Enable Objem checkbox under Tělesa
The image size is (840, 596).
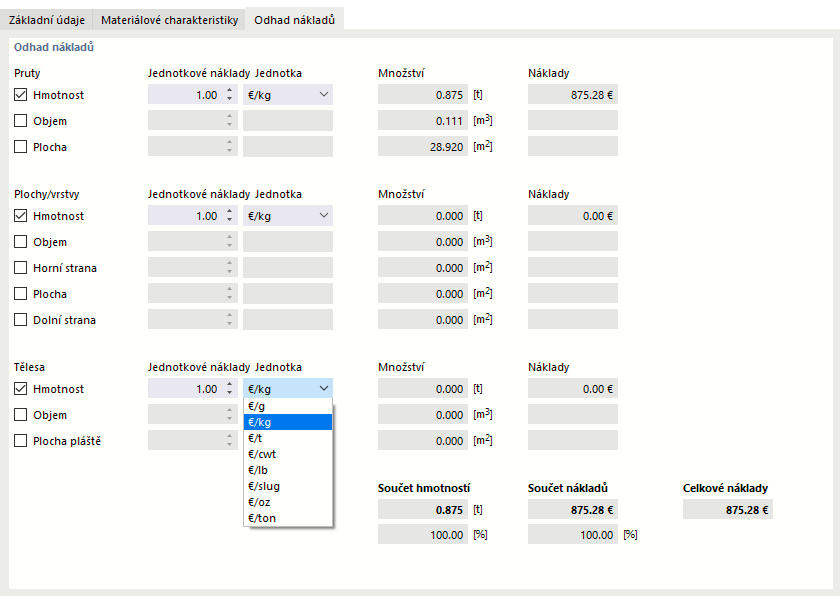coord(20,415)
